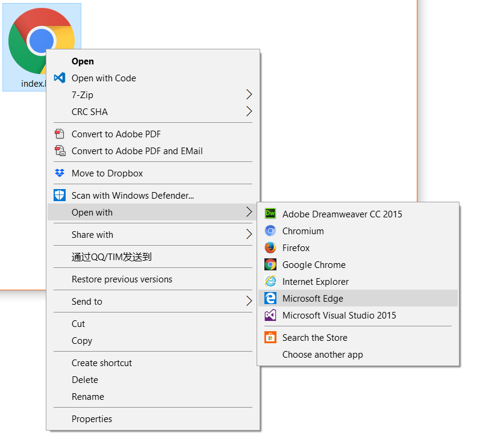The height and width of the screenshot is (448, 477).
Task: Click the Microsoft Edge icon
Action: [x=270, y=298]
